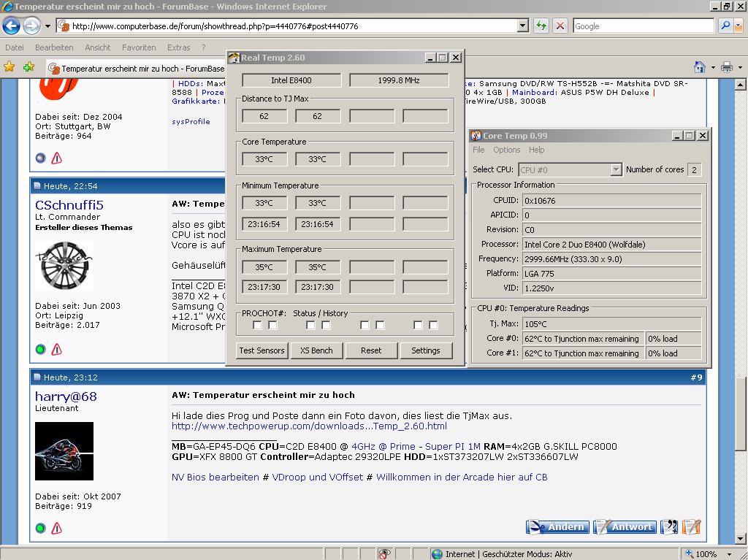The width and height of the screenshot is (748, 560).
Task: Open search provider dropdown next to magnifier
Action: tap(739, 26)
